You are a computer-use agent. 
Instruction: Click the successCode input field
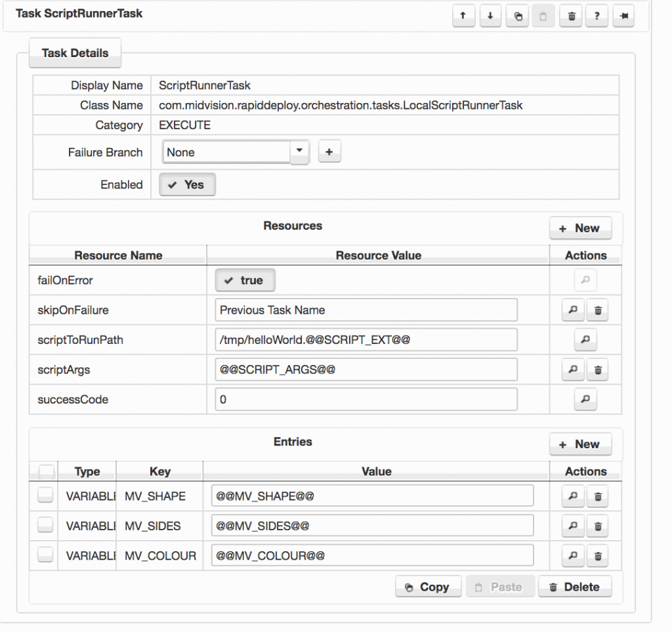click(x=366, y=399)
